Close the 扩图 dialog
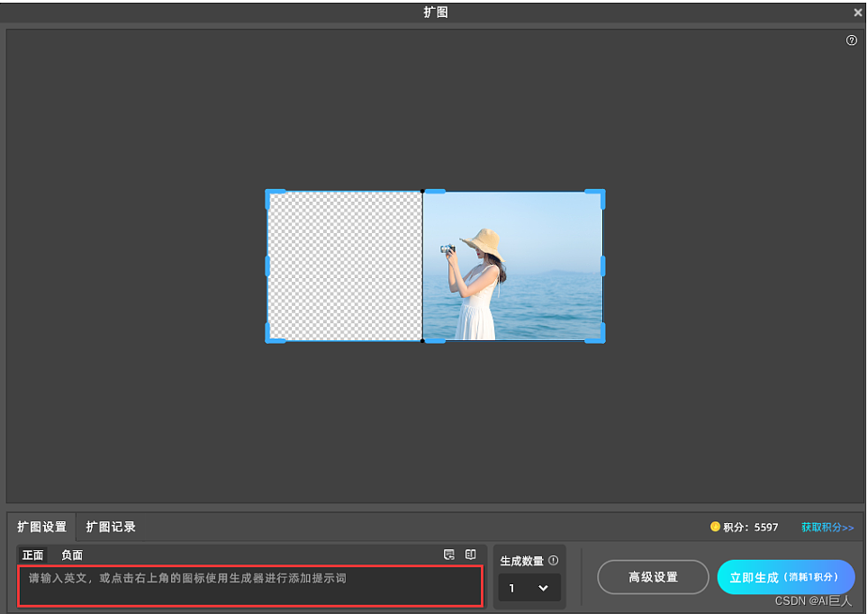868x614 pixels. pos(855,12)
